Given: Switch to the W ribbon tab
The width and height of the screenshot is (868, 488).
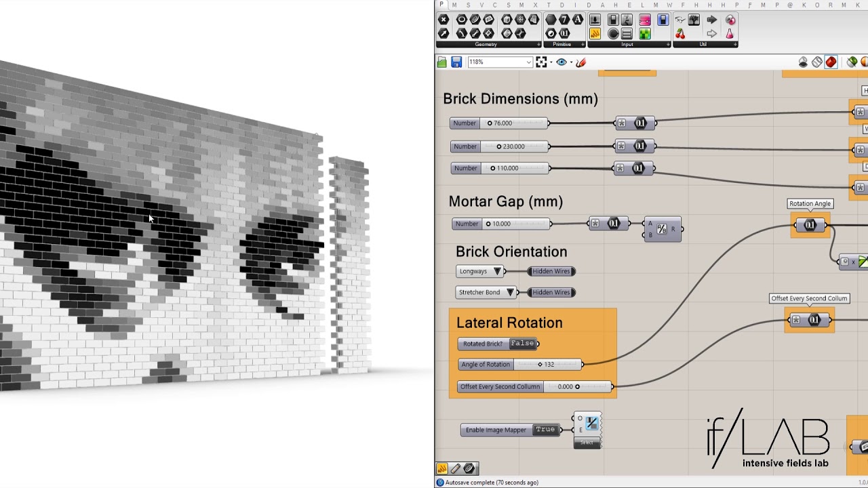Looking at the screenshot, I should tap(669, 5).
